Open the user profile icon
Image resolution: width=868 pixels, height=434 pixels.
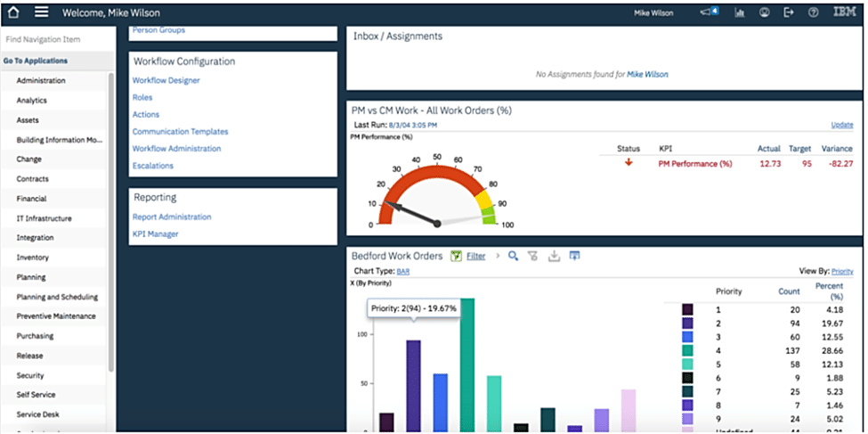point(764,12)
